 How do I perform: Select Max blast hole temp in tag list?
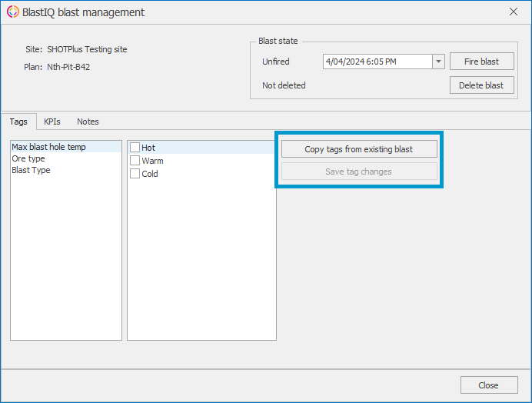(x=66, y=147)
